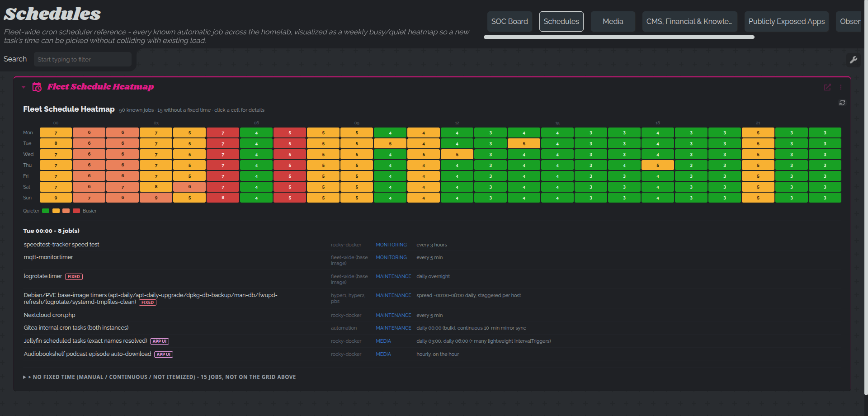Click the logrotate.timer job name
The height and width of the screenshot is (416, 868).
43,276
